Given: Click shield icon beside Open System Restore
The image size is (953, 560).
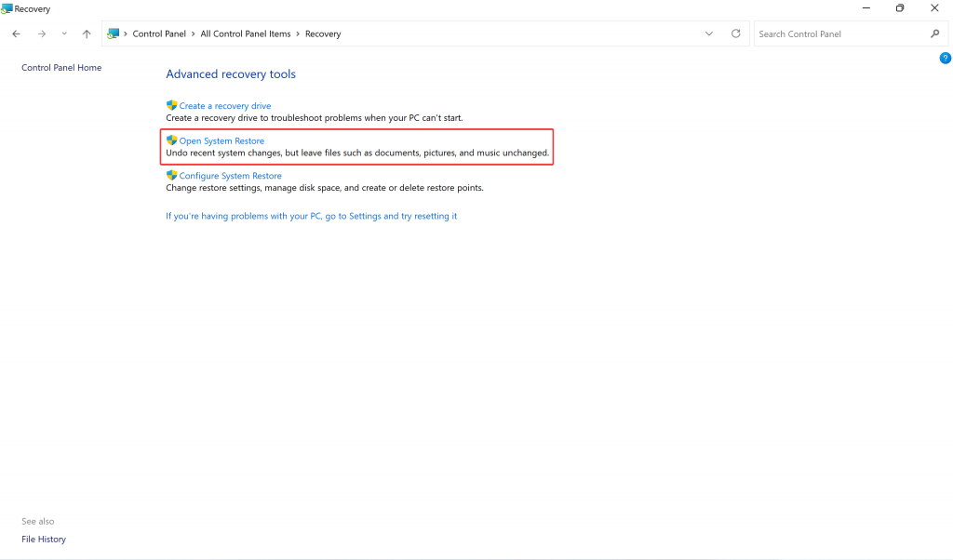Looking at the screenshot, I should click(171, 140).
